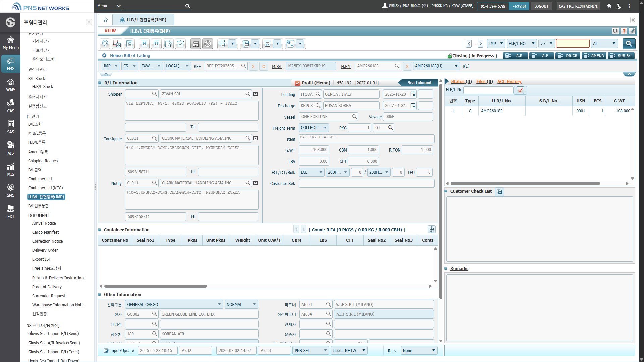Viewport: 644px width, 362px height.
Task: Export container list with XLS icon
Action: pyautogui.click(x=431, y=229)
